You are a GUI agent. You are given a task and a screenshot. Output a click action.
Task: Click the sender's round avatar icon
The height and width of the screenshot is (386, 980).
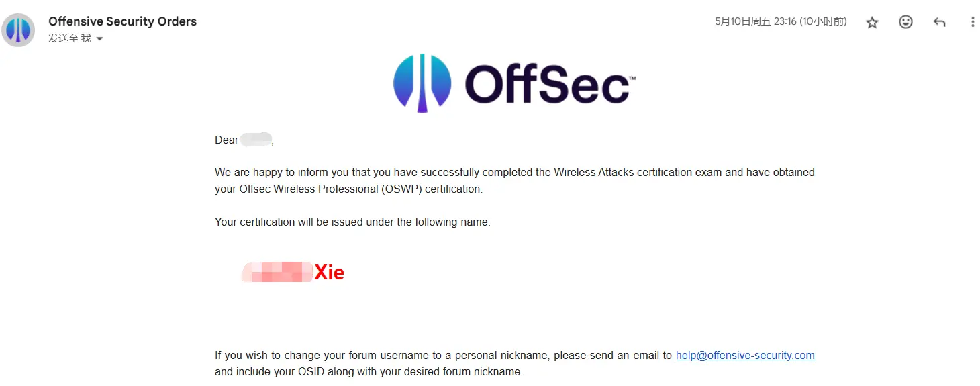[x=18, y=30]
